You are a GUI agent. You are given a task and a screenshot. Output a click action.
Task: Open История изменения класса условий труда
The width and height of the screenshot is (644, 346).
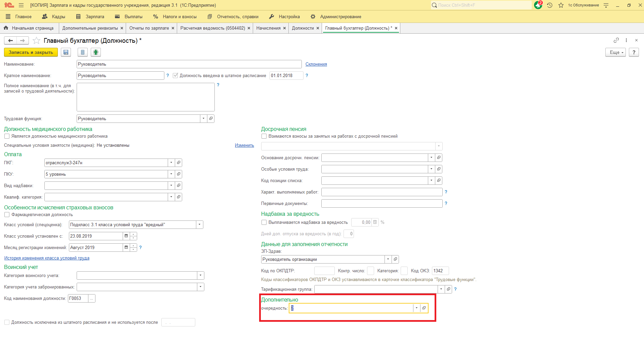click(47, 258)
